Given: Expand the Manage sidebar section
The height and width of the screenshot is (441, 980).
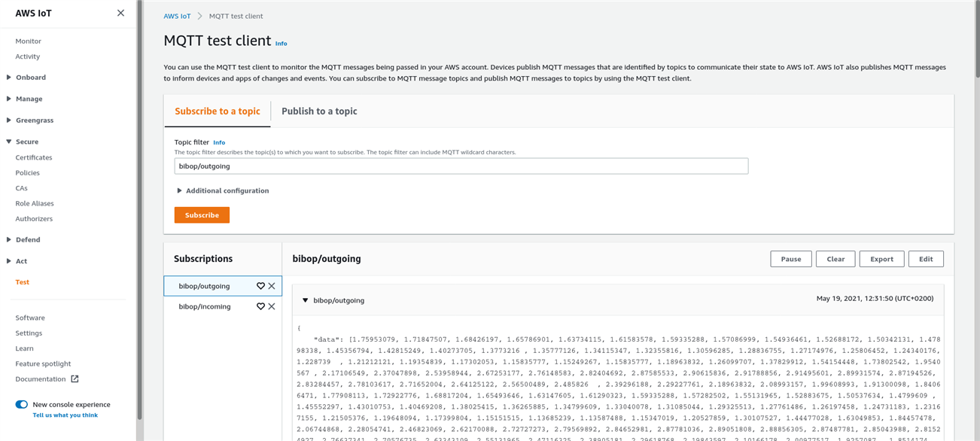Looking at the screenshot, I should pyautogui.click(x=8, y=99).
